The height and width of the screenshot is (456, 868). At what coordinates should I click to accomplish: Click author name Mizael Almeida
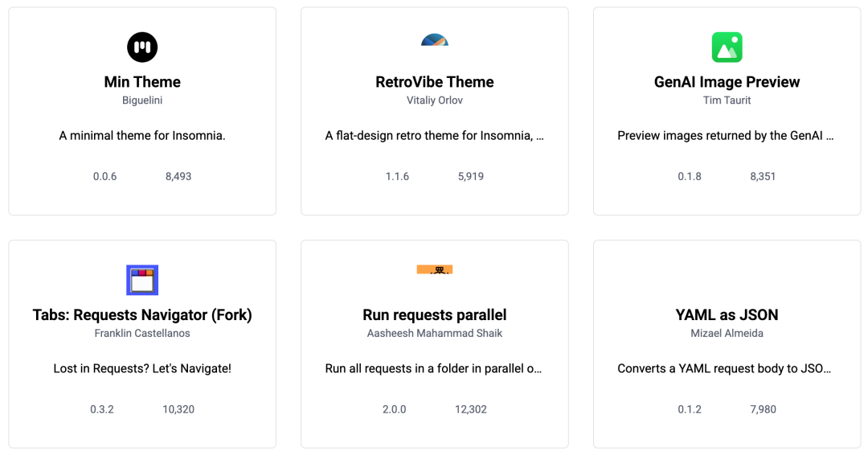[727, 333]
